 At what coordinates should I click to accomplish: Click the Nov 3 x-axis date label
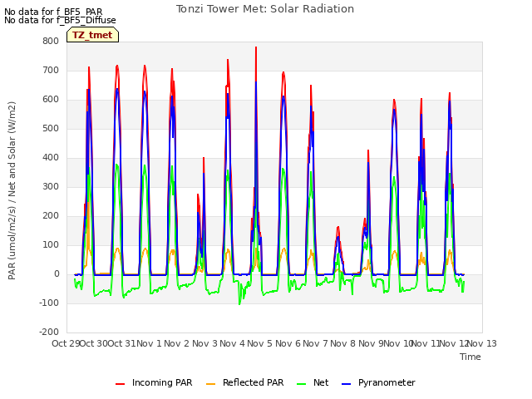click(204, 343)
